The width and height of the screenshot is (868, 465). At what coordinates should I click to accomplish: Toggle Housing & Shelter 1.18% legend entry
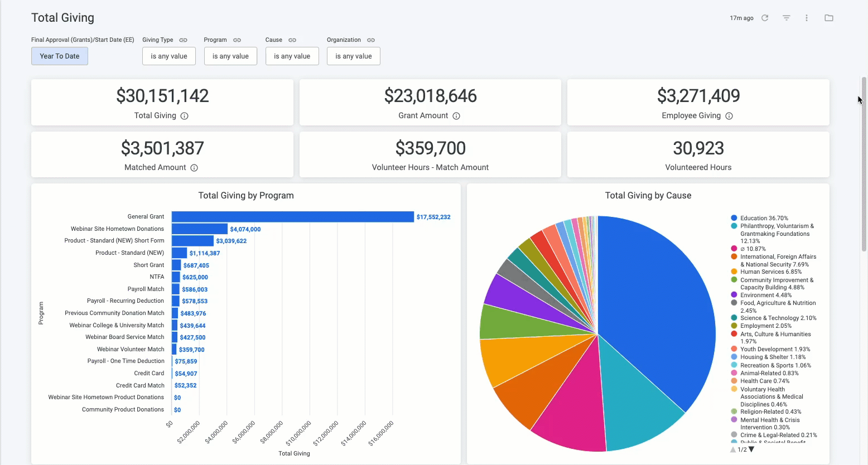pyautogui.click(x=768, y=357)
